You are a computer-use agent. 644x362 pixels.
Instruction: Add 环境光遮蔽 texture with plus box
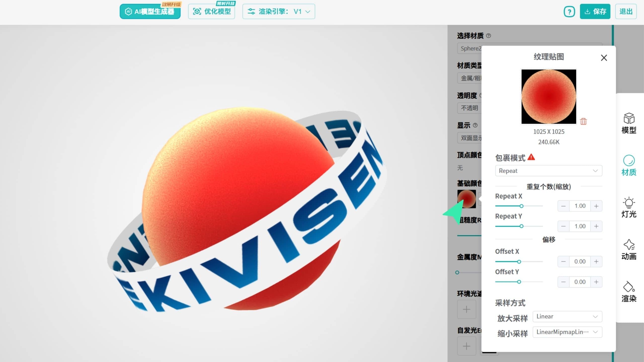(466, 309)
